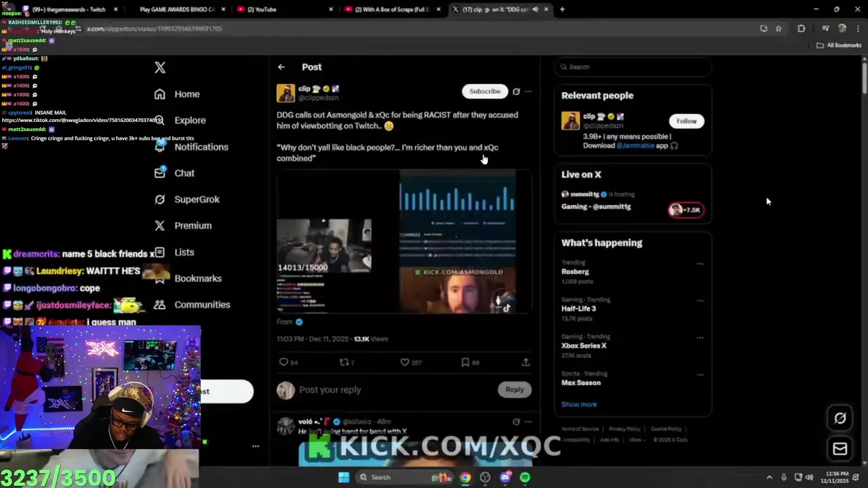Play the embedded post video
868x488 pixels.
point(404,241)
